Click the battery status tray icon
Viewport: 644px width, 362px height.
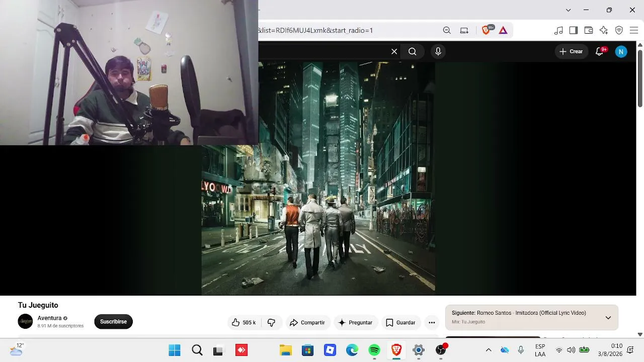(584, 350)
